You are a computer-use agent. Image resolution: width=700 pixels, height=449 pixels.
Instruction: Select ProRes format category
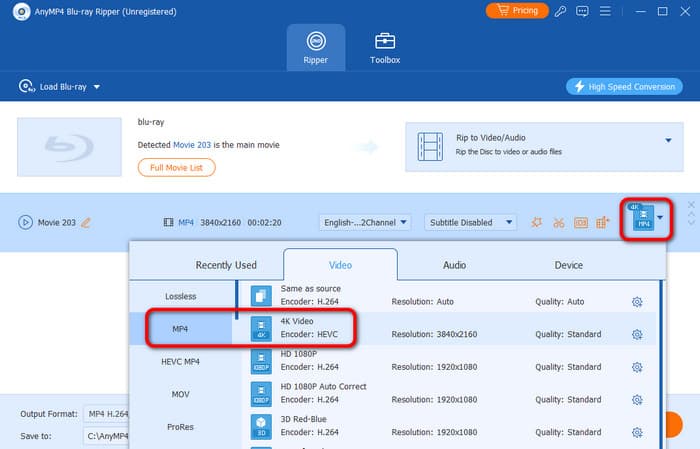tap(181, 427)
